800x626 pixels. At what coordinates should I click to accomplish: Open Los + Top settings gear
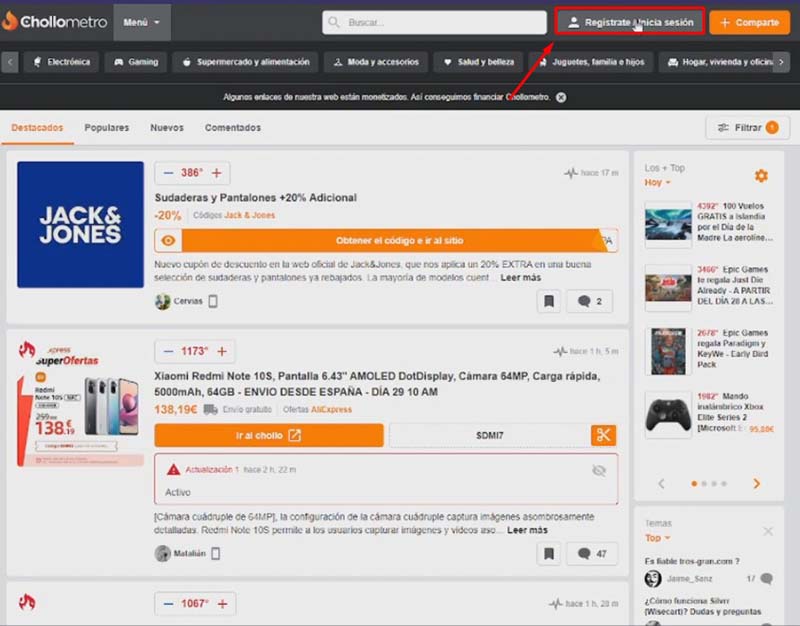click(761, 176)
